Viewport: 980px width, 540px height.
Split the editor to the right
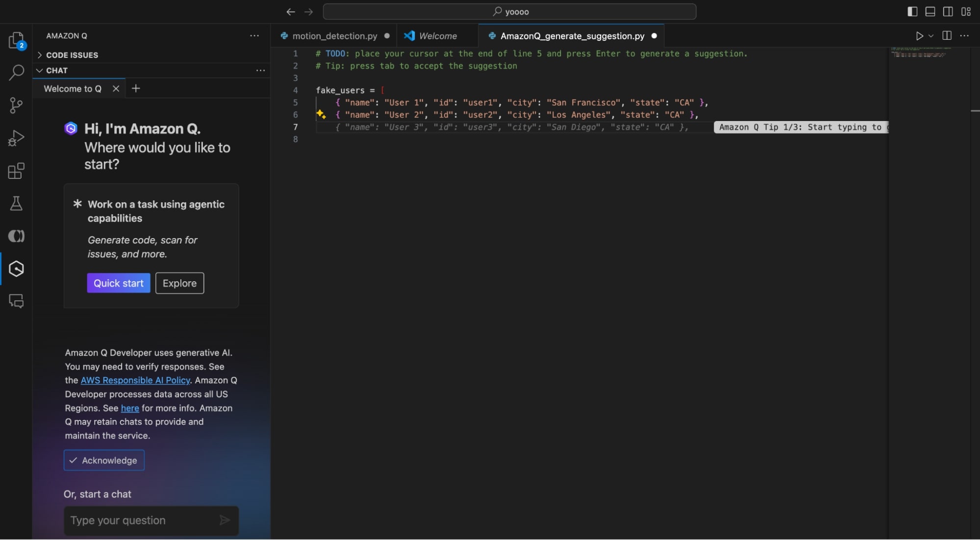947,36
